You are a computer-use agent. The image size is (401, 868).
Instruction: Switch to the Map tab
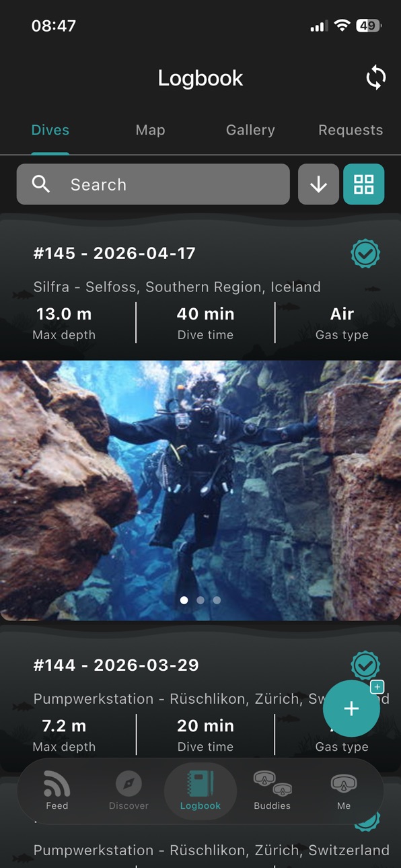click(150, 130)
